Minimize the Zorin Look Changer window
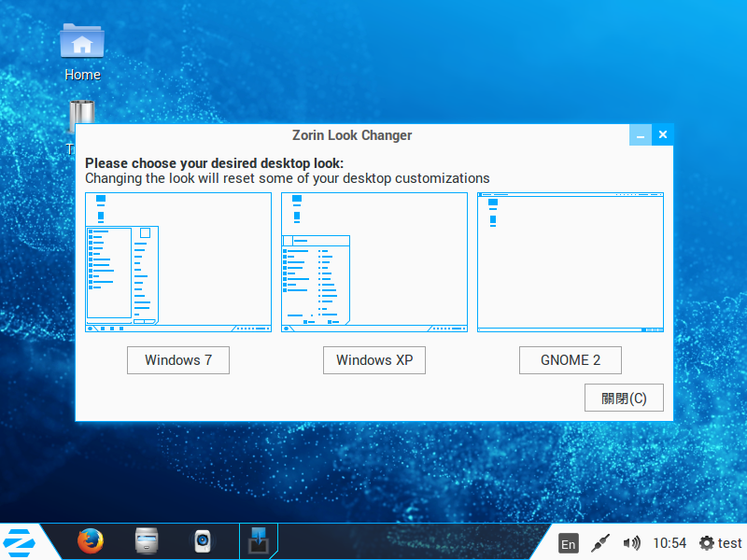The image size is (747, 560). tap(641, 135)
